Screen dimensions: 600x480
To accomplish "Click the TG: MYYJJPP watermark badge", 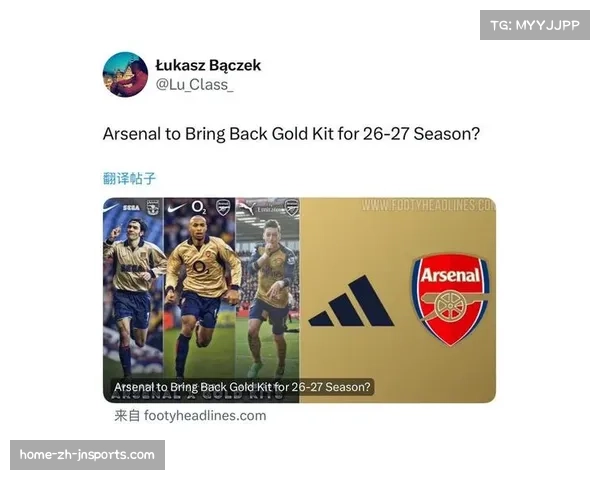I will (535, 25).
